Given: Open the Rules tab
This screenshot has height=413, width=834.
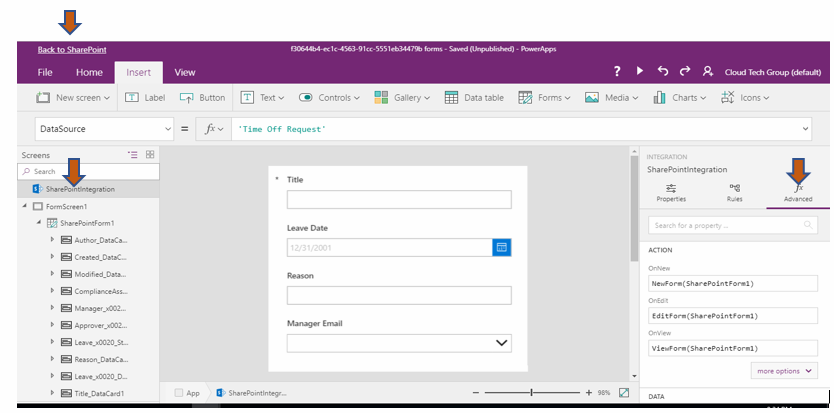Looking at the screenshot, I should tap(735, 193).
